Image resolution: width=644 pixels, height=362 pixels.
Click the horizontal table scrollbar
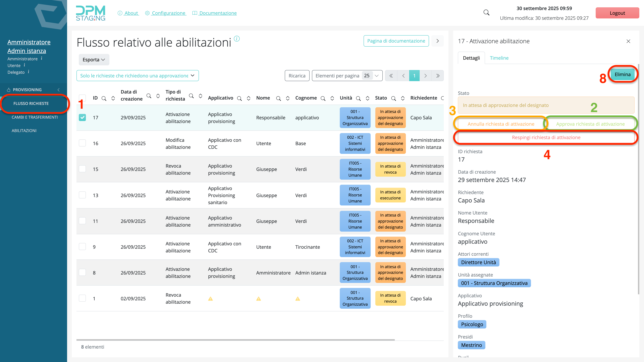pos(235,340)
